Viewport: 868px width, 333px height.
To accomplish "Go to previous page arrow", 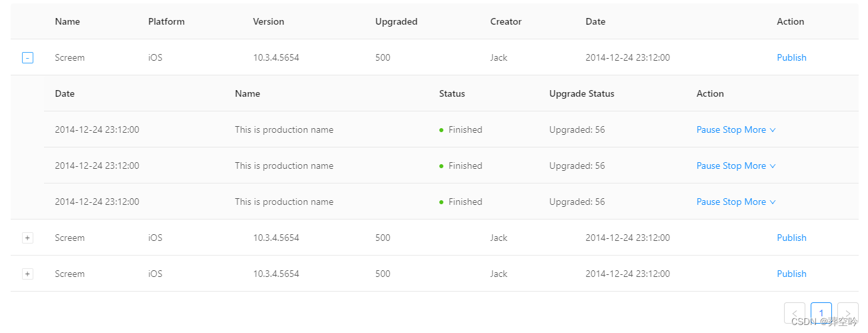I will [795, 313].
